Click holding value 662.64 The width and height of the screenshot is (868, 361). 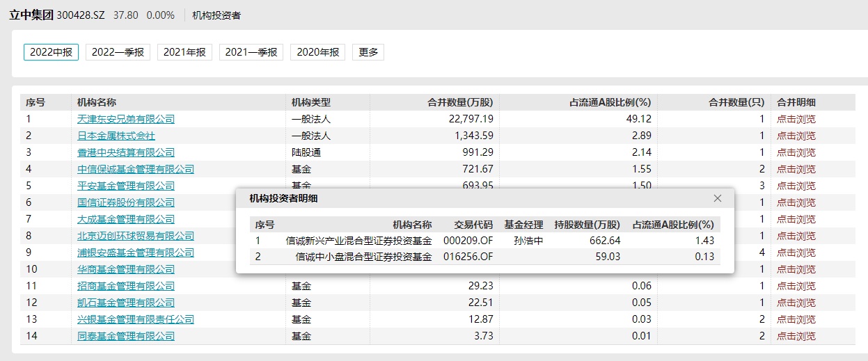(604, 241)
